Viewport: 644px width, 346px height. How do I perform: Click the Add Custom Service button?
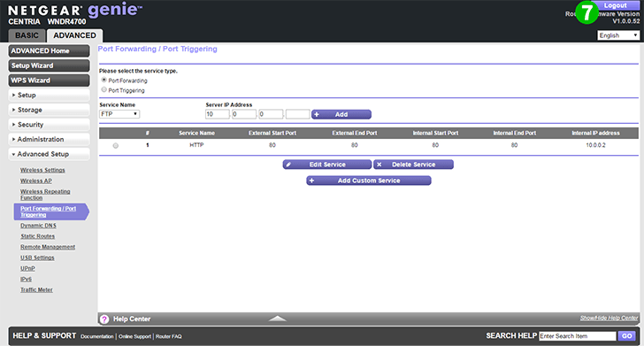pos(368,181)
